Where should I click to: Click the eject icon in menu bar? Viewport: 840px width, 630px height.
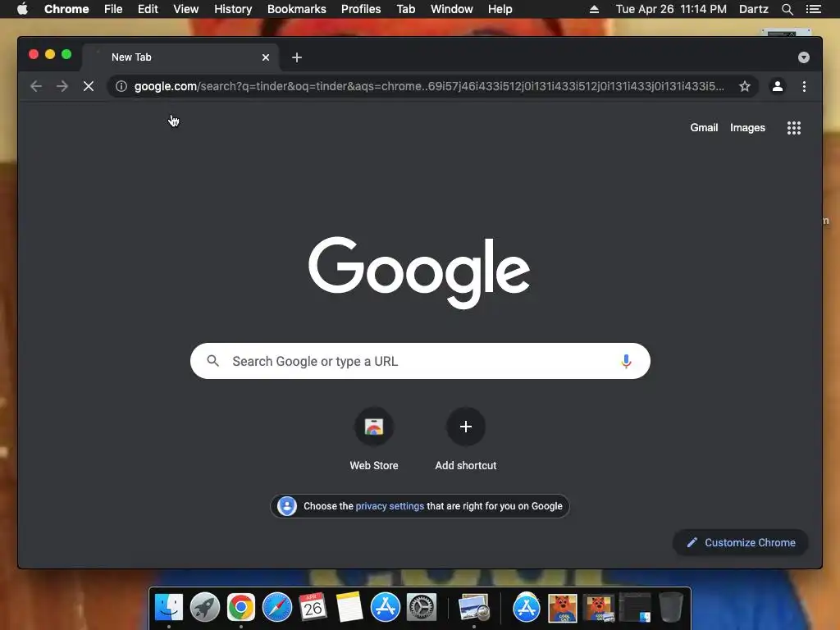594,9
